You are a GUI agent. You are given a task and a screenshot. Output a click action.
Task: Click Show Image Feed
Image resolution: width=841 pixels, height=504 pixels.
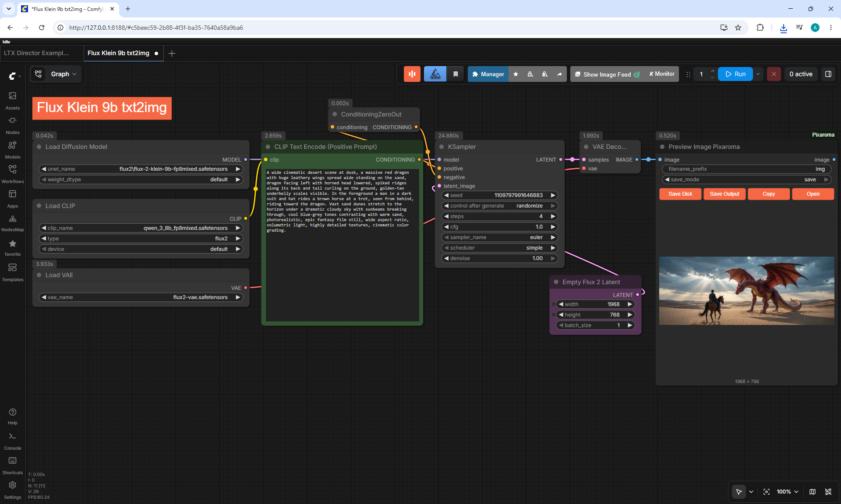(607, 74)
